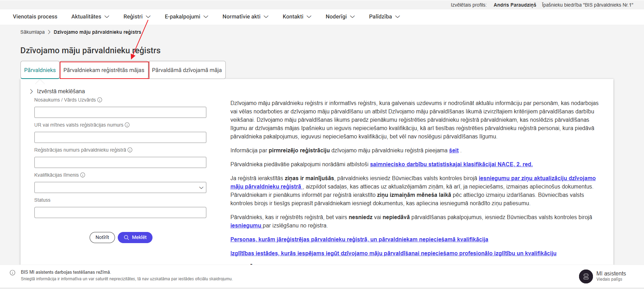Click the Statuss input field

[120, 212]
